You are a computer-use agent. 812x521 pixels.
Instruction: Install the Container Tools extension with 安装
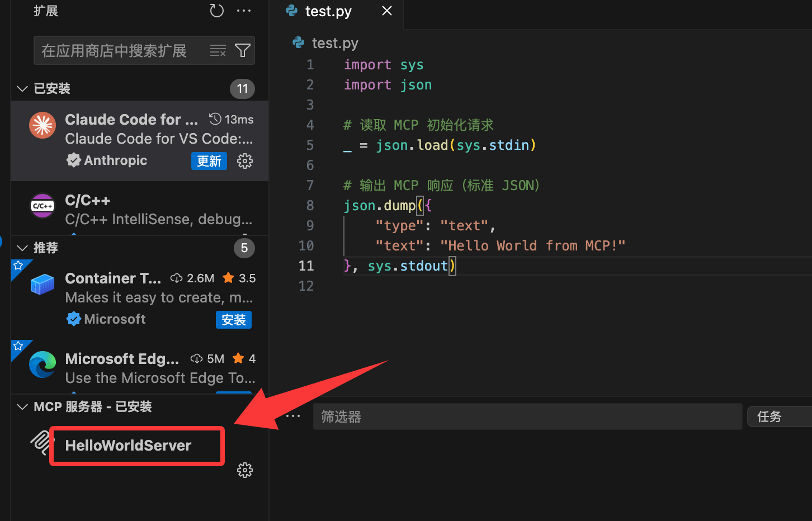(234, 320)
